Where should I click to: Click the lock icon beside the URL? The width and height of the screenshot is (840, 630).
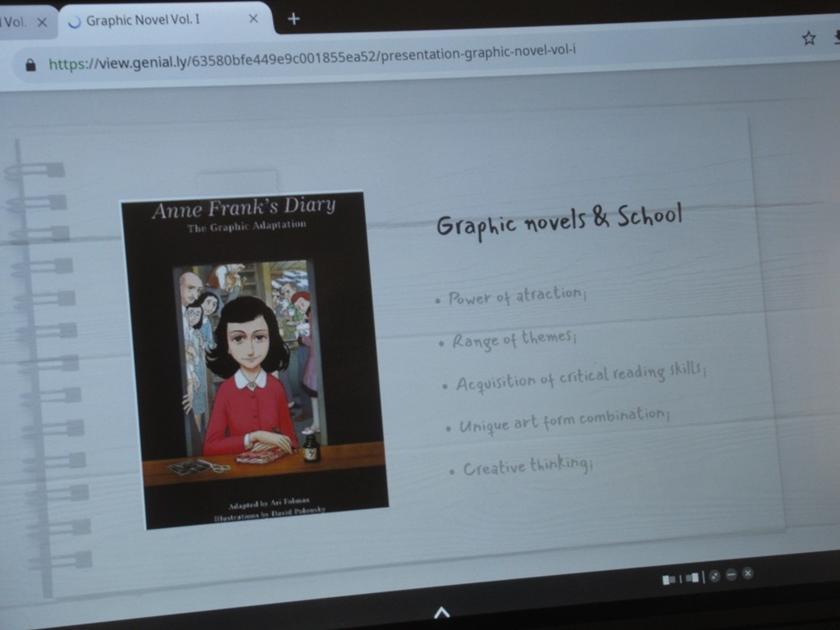(x=30, y=65)
